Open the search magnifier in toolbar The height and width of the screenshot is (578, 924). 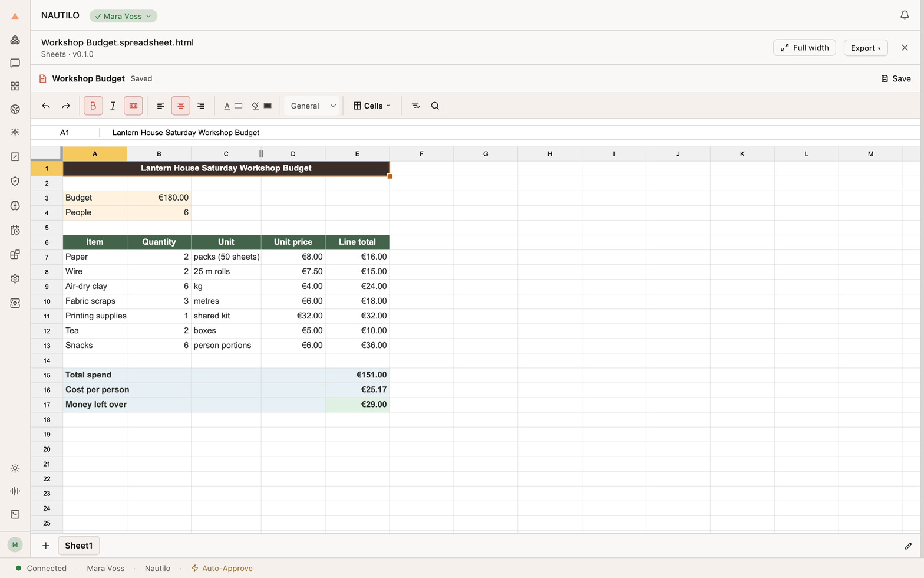(x=435, y=106)
